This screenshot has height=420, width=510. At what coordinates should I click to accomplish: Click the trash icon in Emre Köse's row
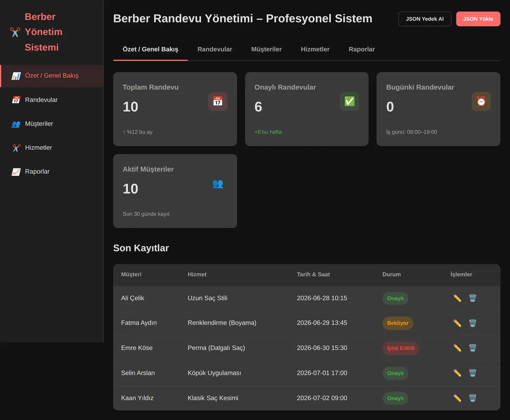coord(473,348)
